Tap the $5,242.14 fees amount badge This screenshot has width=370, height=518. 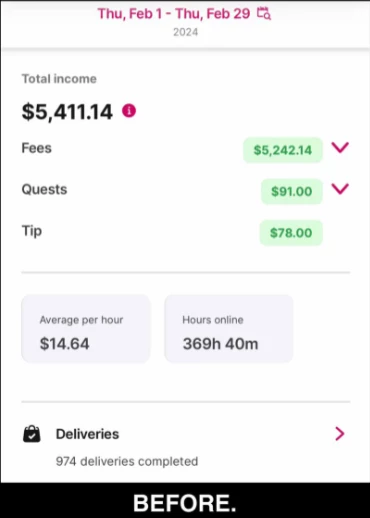[283, 150]
